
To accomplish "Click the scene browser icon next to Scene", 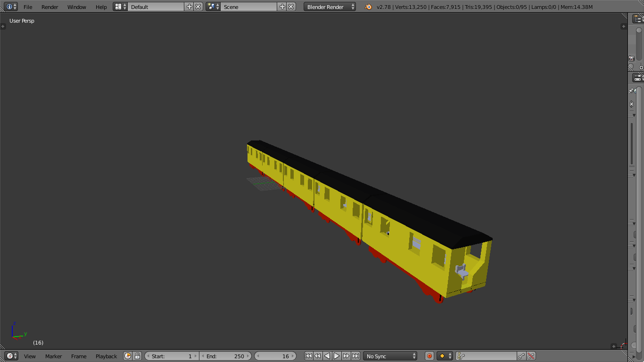I will pyautogui.click(x=211, y=7).
